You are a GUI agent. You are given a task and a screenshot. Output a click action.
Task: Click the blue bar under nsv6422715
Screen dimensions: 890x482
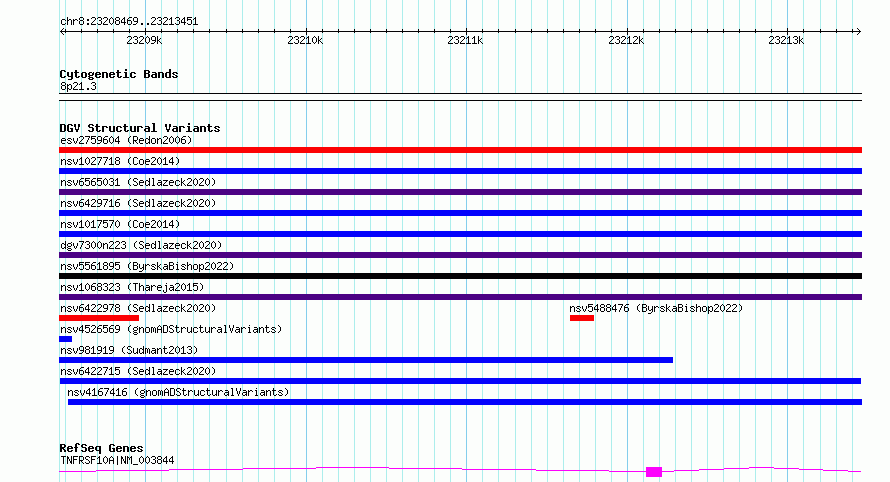[x=460, y=381]
